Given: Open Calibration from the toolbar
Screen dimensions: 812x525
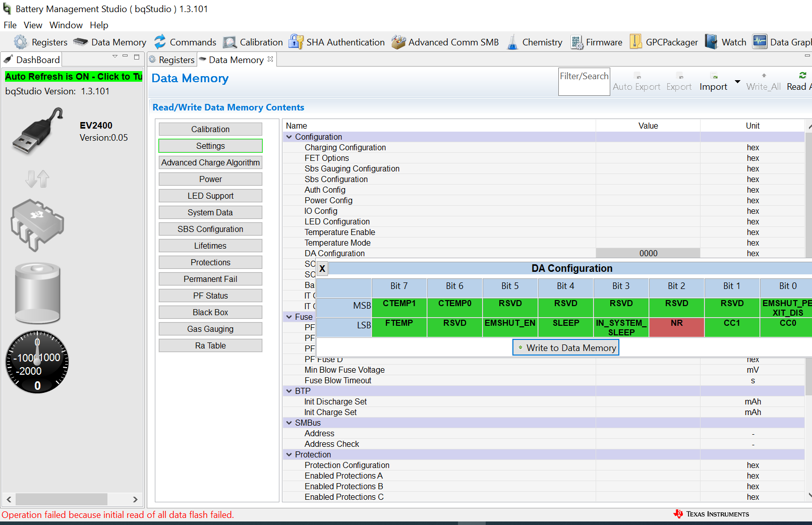Looking at the screenshot, I should [253, 42].
